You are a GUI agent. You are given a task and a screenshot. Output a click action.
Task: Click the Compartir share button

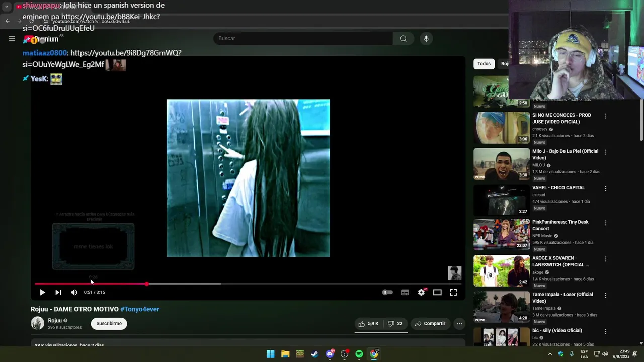430,324
